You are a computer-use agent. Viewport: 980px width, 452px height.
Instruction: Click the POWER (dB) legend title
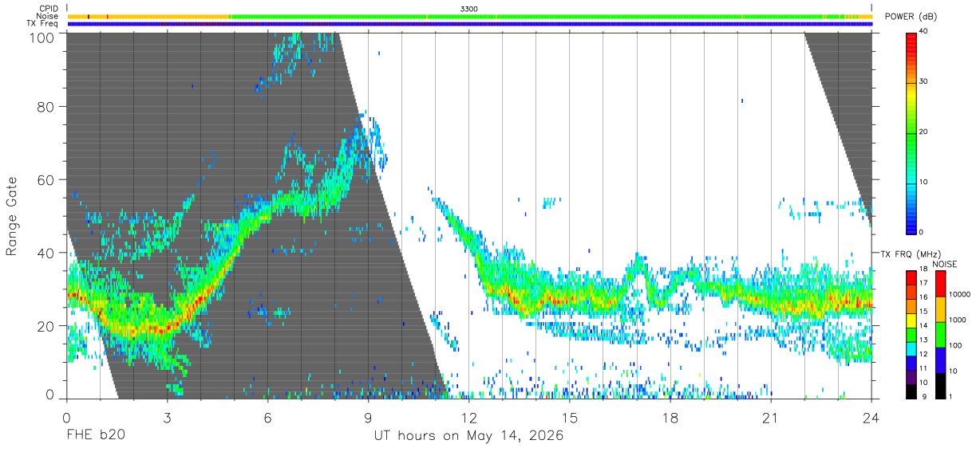911,17
